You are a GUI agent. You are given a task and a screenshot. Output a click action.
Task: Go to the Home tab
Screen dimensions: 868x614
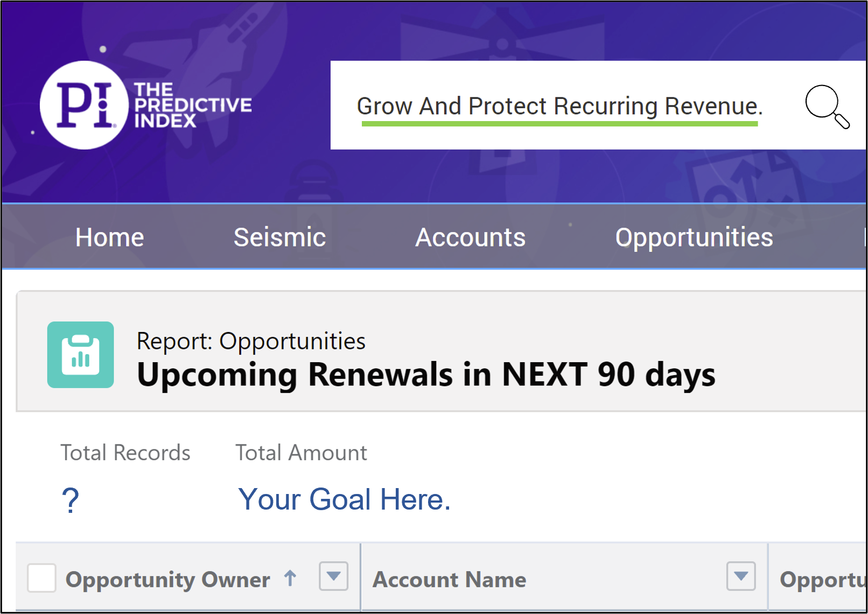tap(110, 237)
